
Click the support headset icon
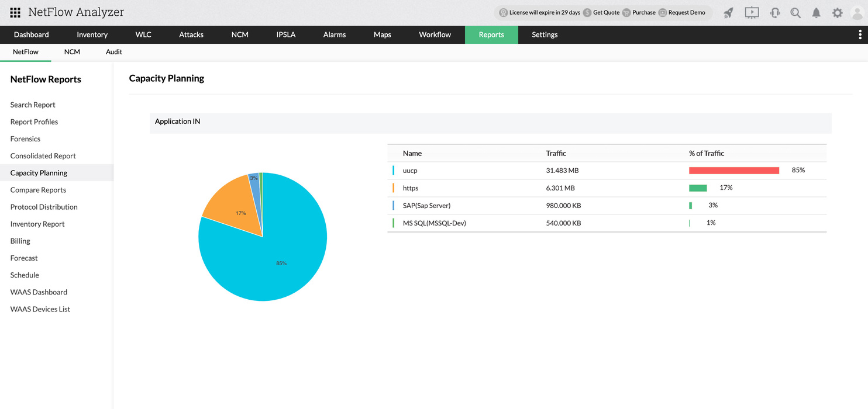[775, 12]
